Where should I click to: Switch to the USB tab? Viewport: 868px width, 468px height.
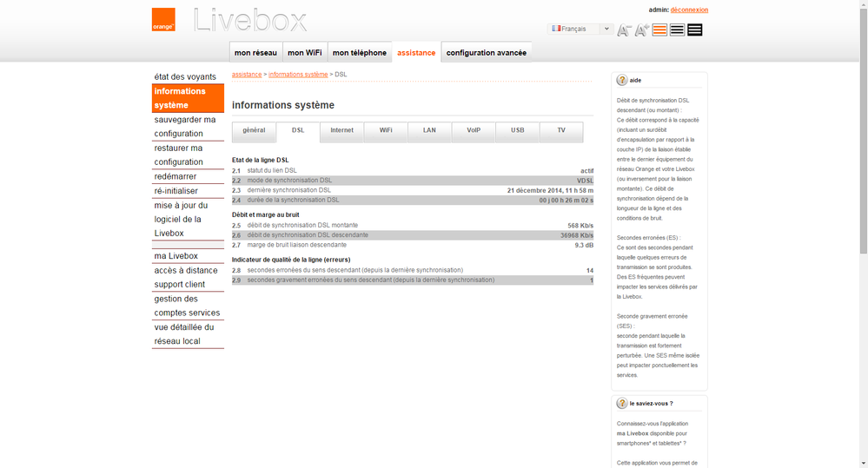pyautogui.click(x=518, y=132)
